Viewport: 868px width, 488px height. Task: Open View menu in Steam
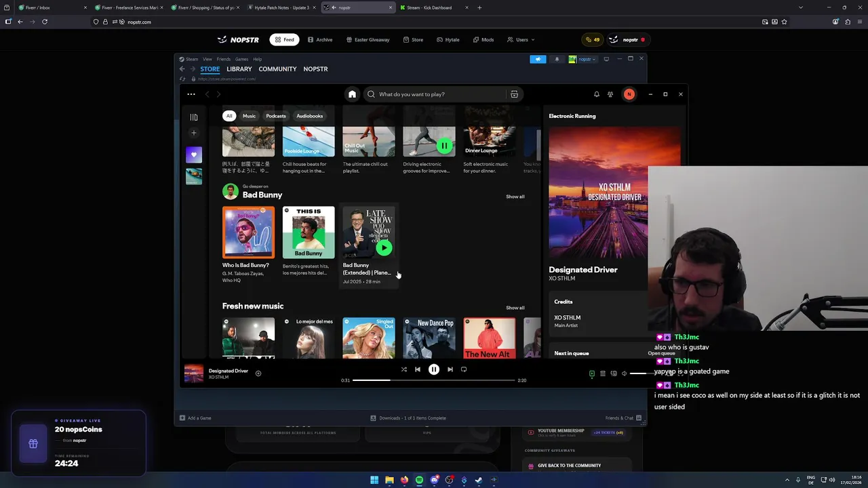[208, 59]
